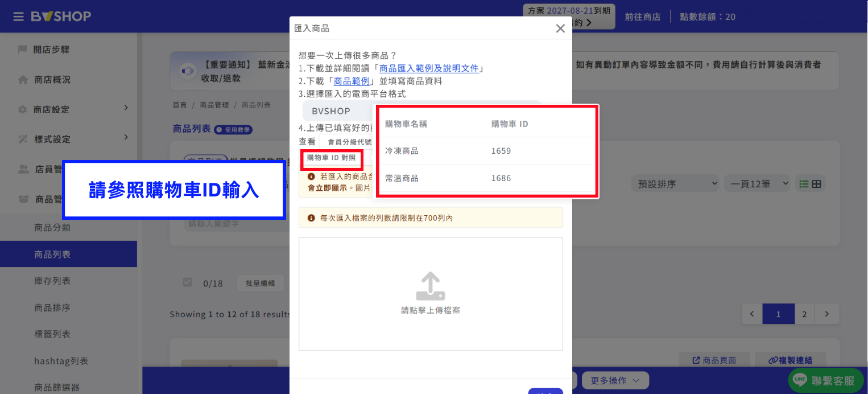
Task: Open 商品分類 in the sidebar
Action: point(52,228)
